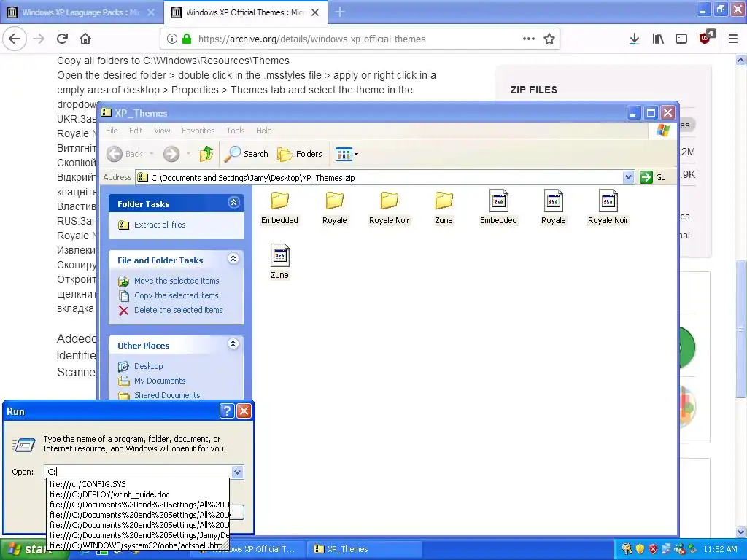Open Help menu in XP_Themes window

point(263,131)
